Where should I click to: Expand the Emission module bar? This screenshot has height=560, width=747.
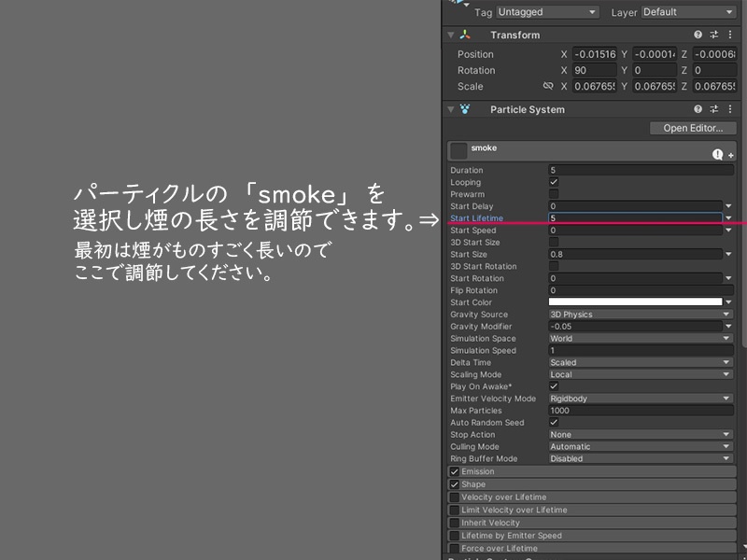pos(592,471)
